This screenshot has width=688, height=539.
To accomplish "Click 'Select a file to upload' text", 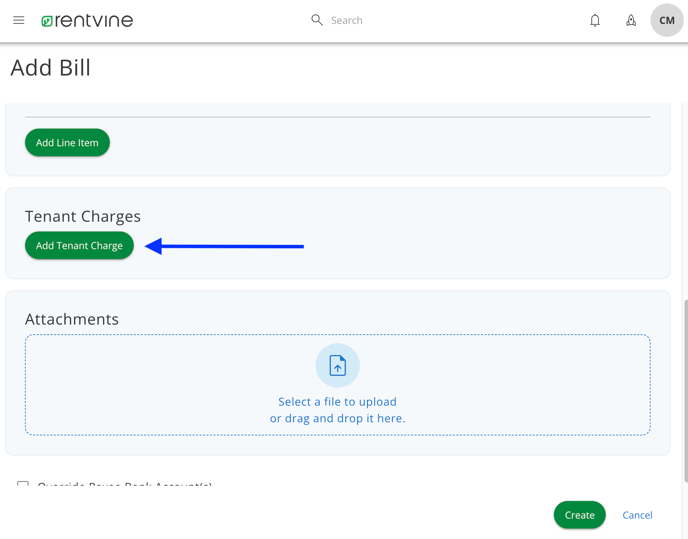I will click(x=337, y=402).
